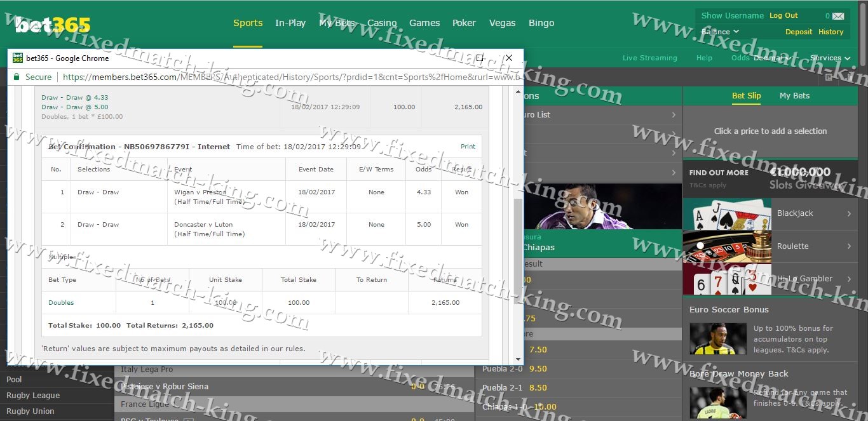
Task: Click Draw - Draw @ 4.33 link
Action: 75,98
